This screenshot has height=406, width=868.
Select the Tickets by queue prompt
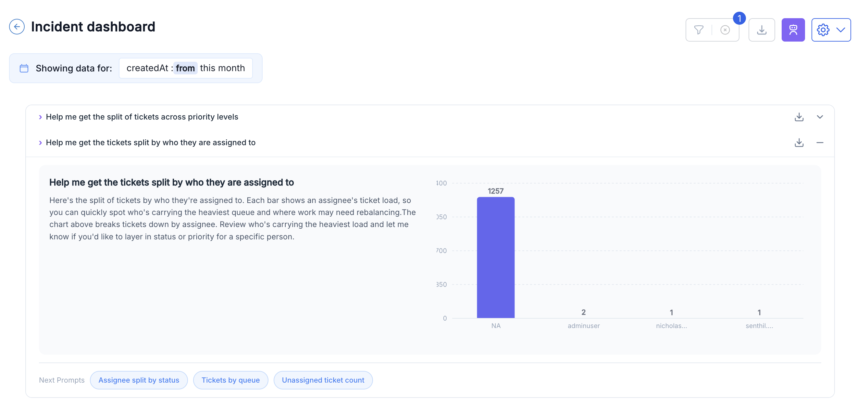tap(230, 380)
